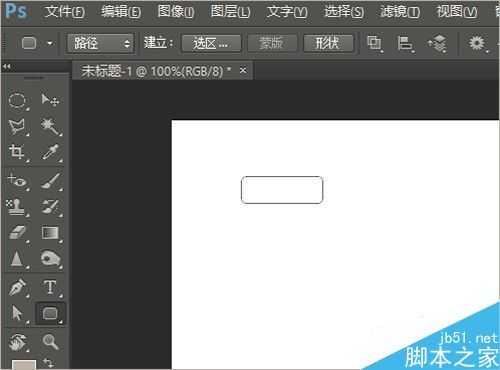Screen dimensions: 500x370
Task: Collapse the toolbox panel double arrow
Action: coord(6,67)
